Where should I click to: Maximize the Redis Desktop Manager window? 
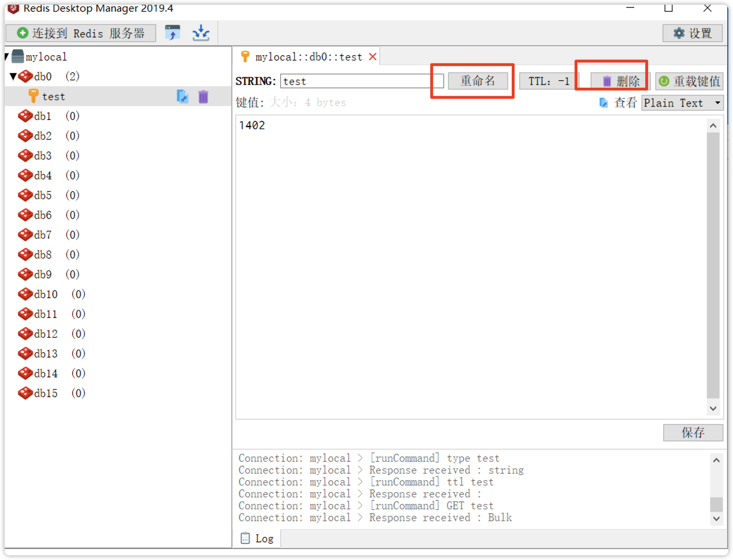668,8
